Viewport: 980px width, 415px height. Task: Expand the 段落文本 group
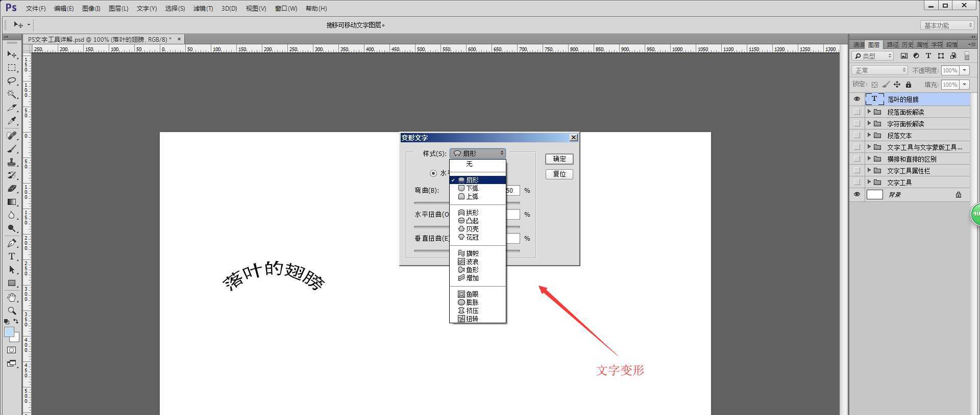pos(869,135)
